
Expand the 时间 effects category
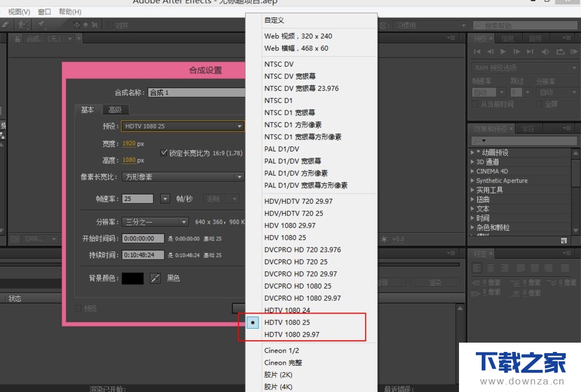click(x=472, y=218)
